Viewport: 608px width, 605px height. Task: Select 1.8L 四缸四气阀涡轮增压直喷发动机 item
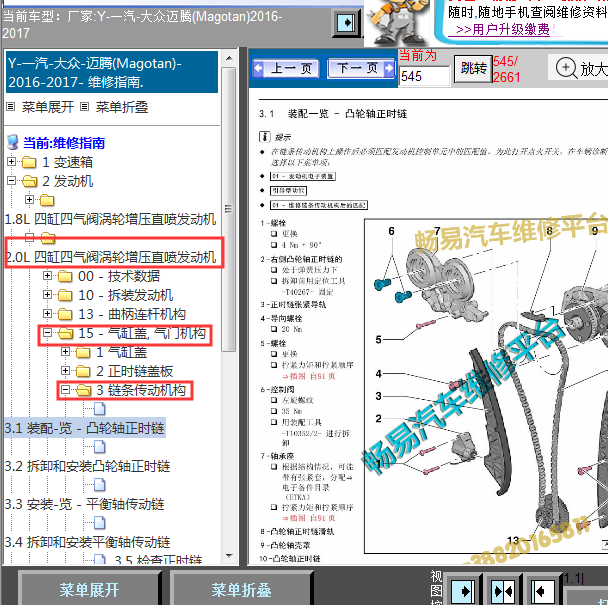click(x=110, y=219)
